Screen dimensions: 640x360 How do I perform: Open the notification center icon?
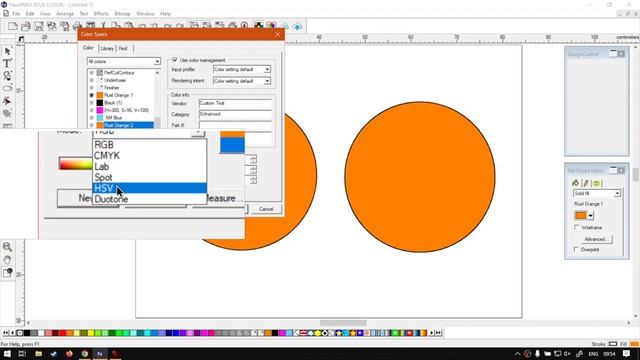(627, 353)
